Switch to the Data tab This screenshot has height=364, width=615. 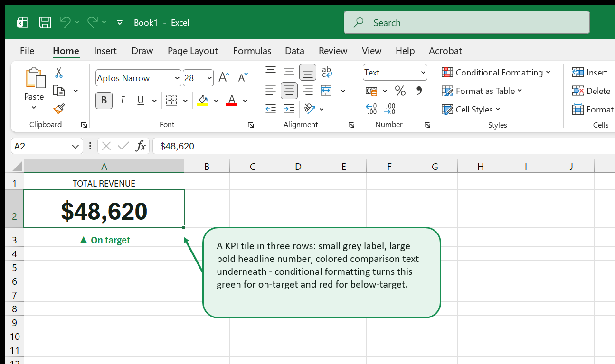point(294,51)
